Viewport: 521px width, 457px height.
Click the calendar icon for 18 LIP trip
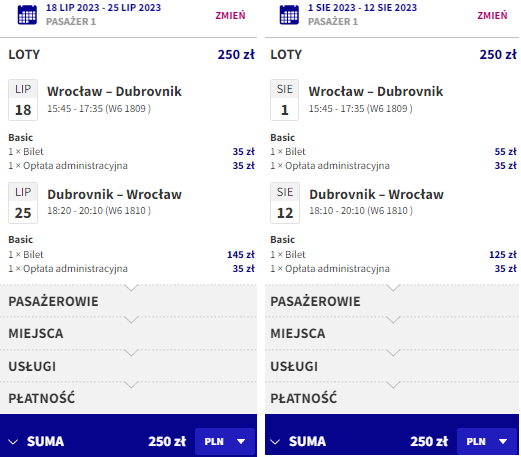pyautogui.click(x=27, y=15)
